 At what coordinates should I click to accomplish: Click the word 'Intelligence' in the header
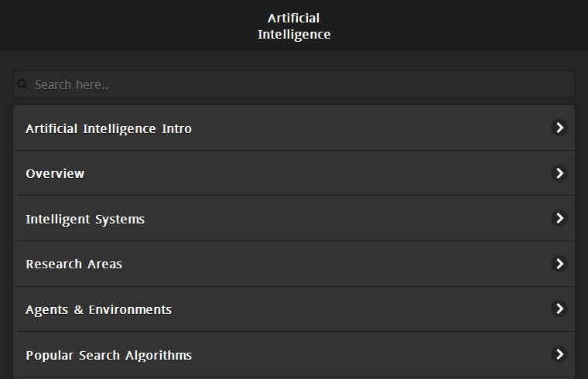294,35
